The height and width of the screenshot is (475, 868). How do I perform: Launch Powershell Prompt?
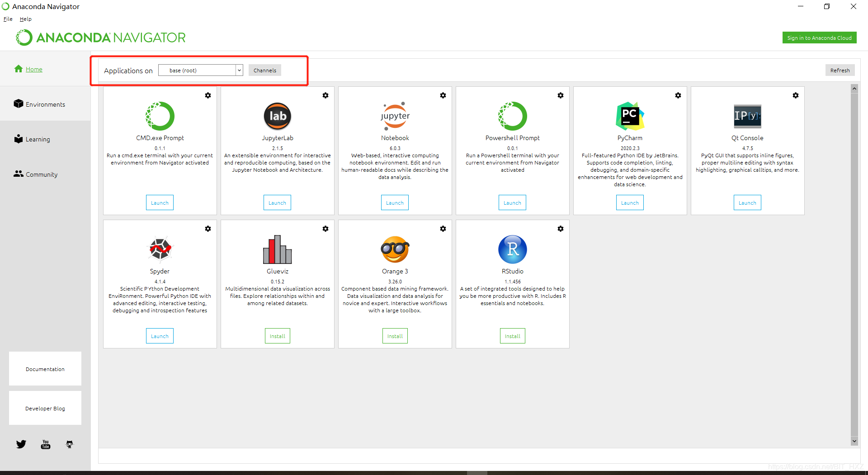[512, 202]
